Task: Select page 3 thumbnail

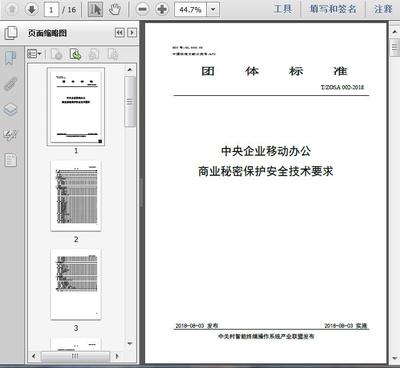Action: (76, 284)
